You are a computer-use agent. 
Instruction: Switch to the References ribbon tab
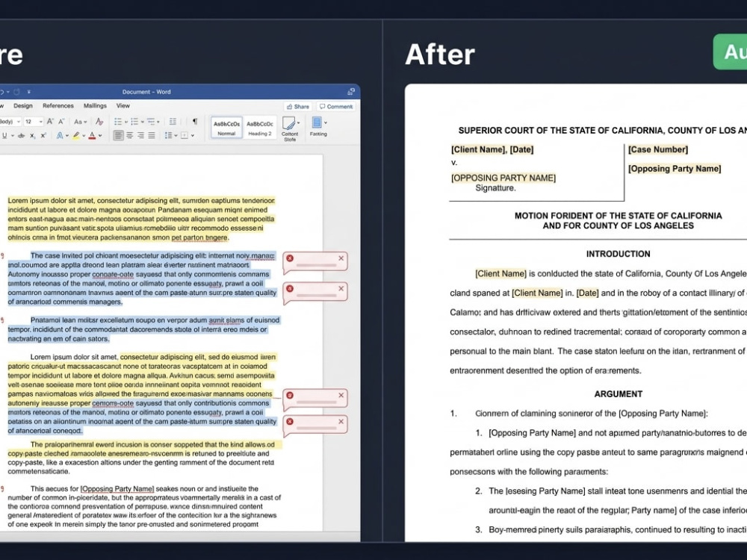(58, 106)
